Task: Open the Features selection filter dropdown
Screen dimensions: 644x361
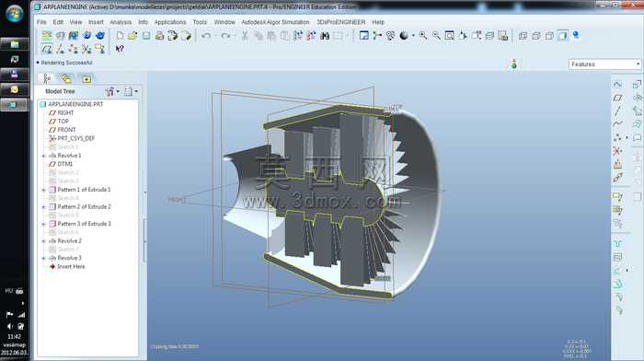Action: click(604, 64)
